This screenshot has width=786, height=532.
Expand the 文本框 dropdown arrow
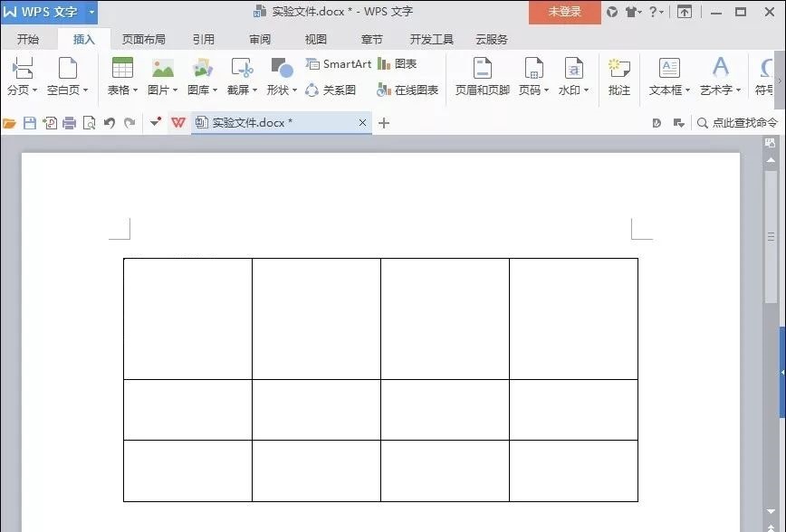tap(688, 90)
